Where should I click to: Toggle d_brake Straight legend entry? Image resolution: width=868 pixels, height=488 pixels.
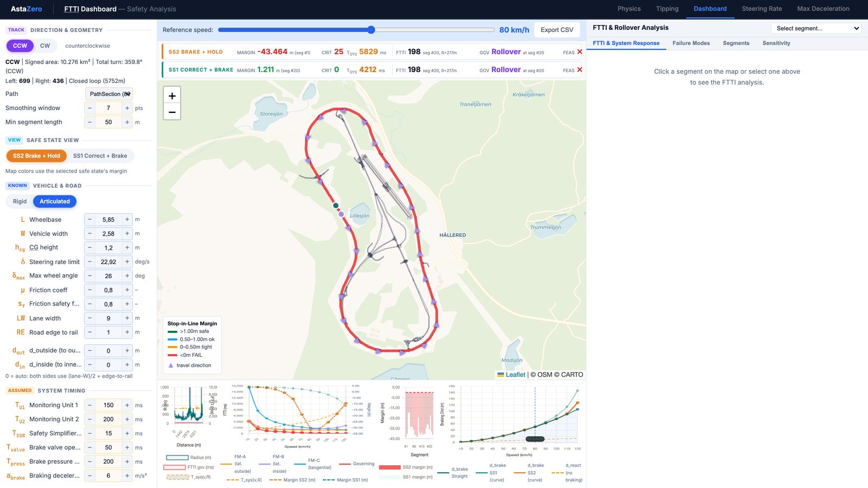point(452,473)
